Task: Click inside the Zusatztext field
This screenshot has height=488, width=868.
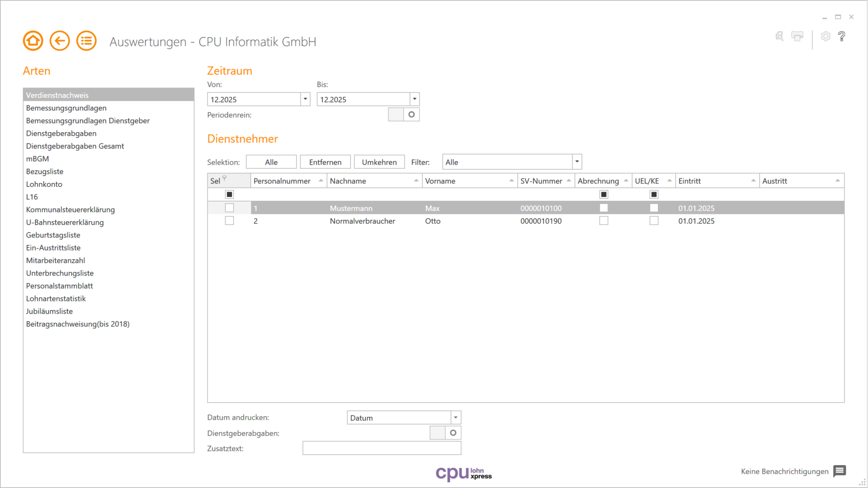Action: tap(381, 448)
